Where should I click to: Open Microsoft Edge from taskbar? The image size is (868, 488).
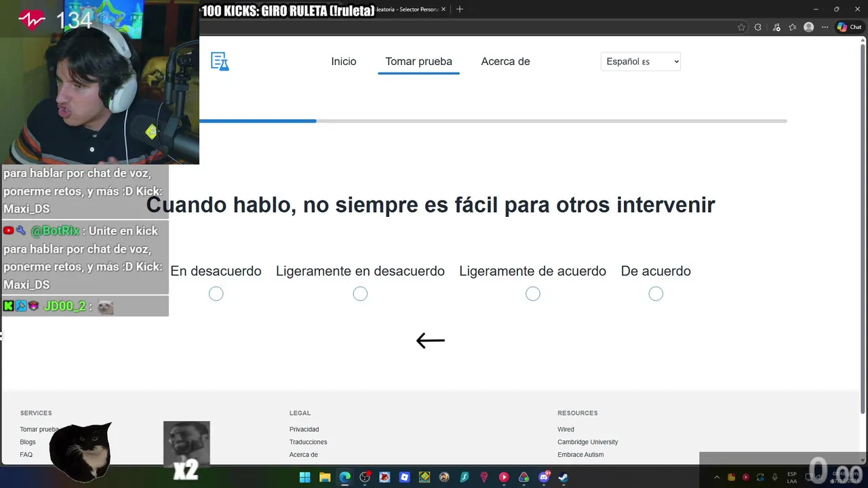coord(344,477)
